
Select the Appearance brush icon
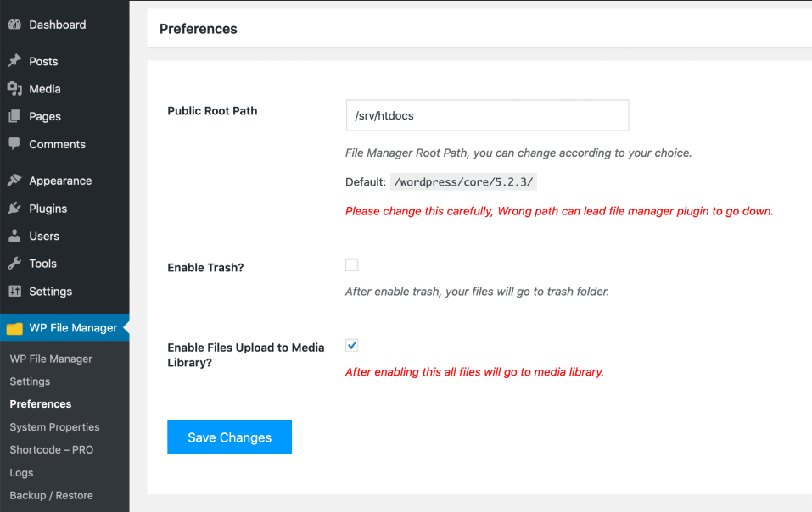pyautogui.click(x=14, y=181)
